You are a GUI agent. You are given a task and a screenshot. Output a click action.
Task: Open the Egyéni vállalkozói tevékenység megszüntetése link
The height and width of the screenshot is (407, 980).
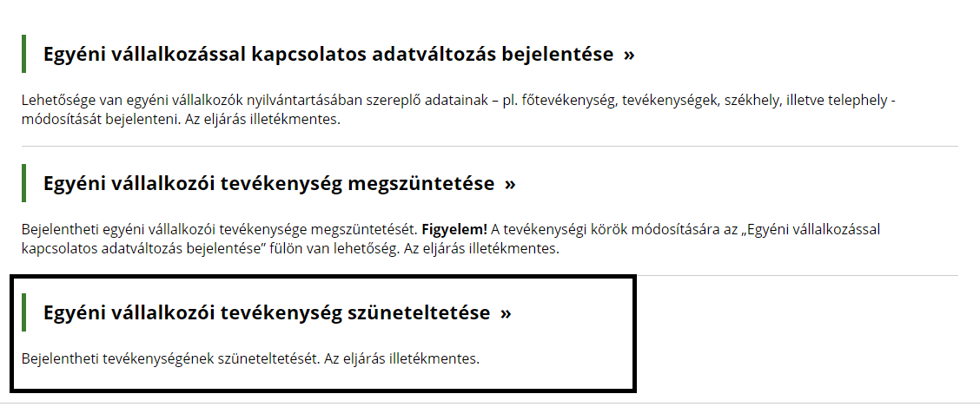[268, 184]
